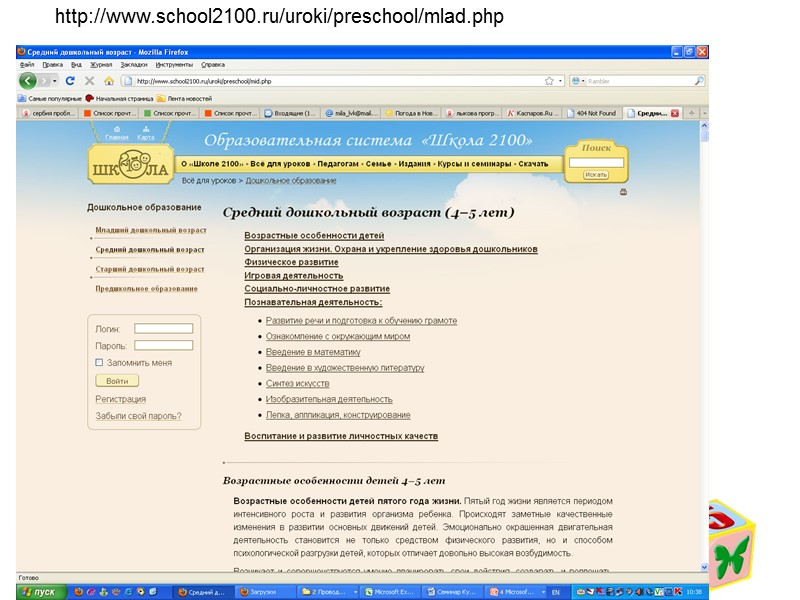Switch to the 'Каспаров.Ru' tab
This screenshot has height=600, width=800.
coord(533,113)
